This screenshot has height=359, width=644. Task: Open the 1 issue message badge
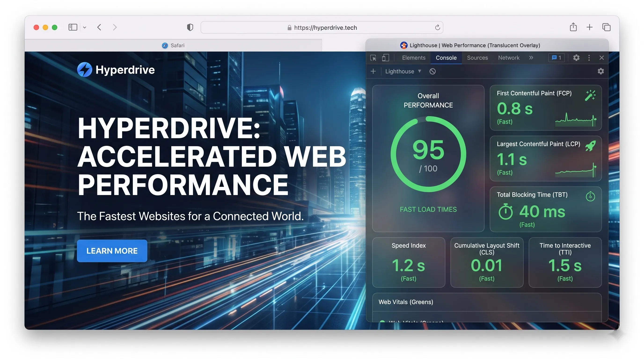pyautogui.click(x=556, y=58)
